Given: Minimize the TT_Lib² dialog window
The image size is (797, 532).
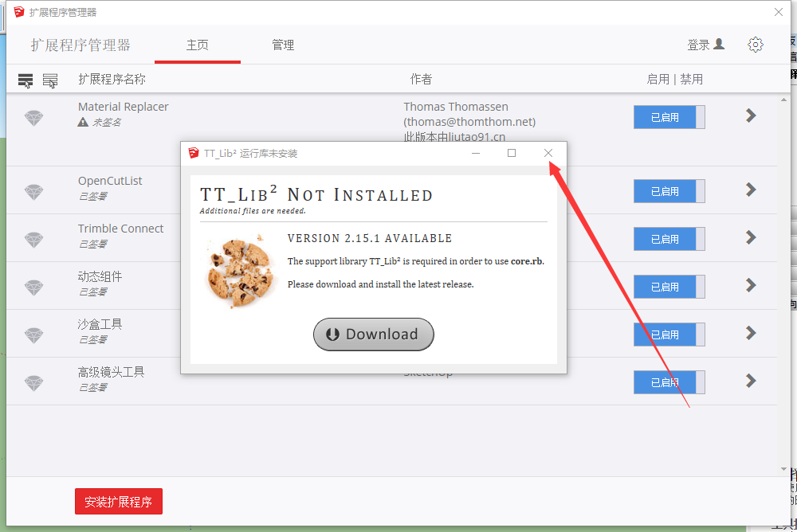Looking at the screenshot, I should [x=476, y=153].
